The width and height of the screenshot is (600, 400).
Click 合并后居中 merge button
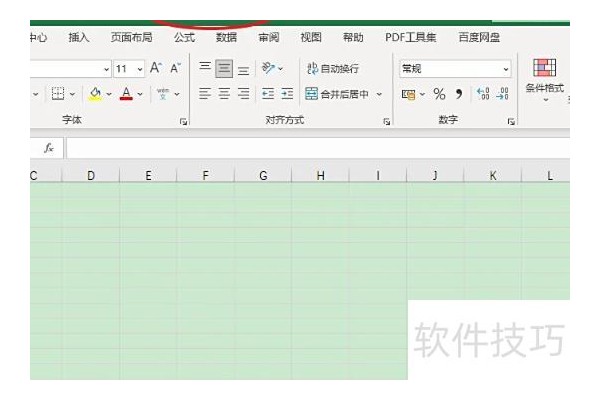point(337,94)
